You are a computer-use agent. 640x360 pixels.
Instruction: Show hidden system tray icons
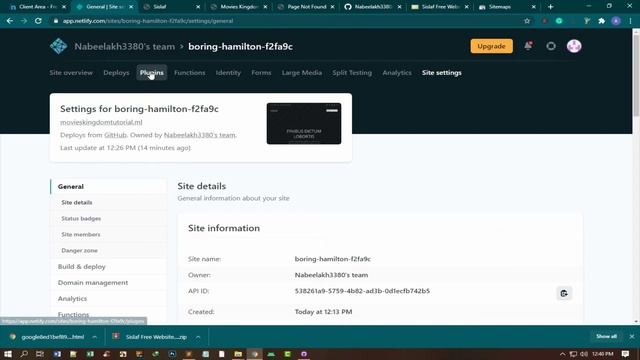point(562,354)
